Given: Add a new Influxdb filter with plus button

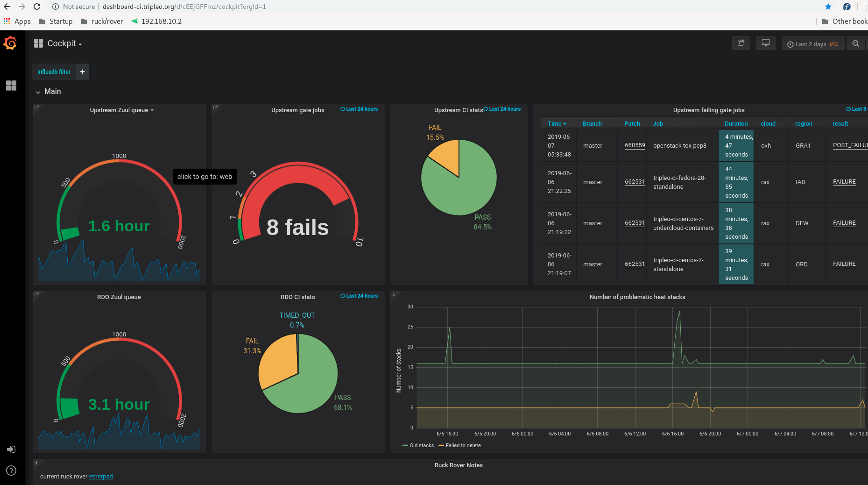Looking at the screenshot, I should pyautogui.click(x=82, y=71).
